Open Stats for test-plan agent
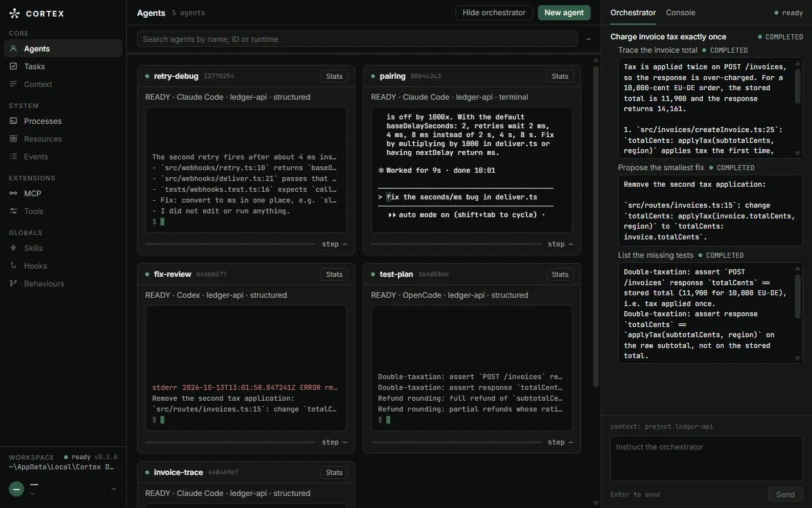This screenshot has height=508, width=812. coord(560,274)
